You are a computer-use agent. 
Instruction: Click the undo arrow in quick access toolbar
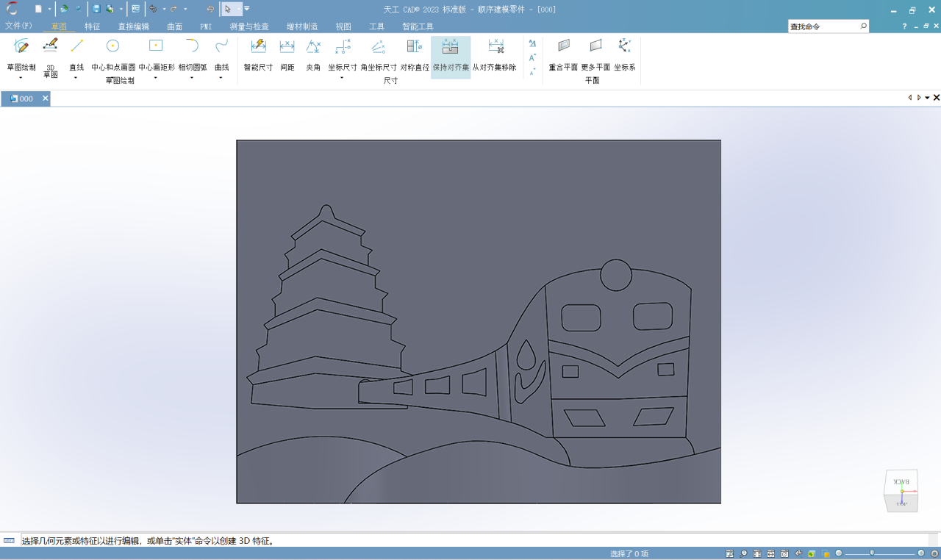[153, 9]
